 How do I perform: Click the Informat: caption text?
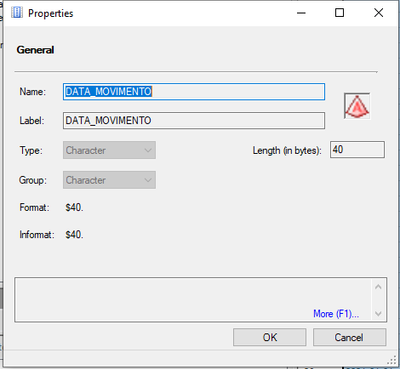click(37, 235)
